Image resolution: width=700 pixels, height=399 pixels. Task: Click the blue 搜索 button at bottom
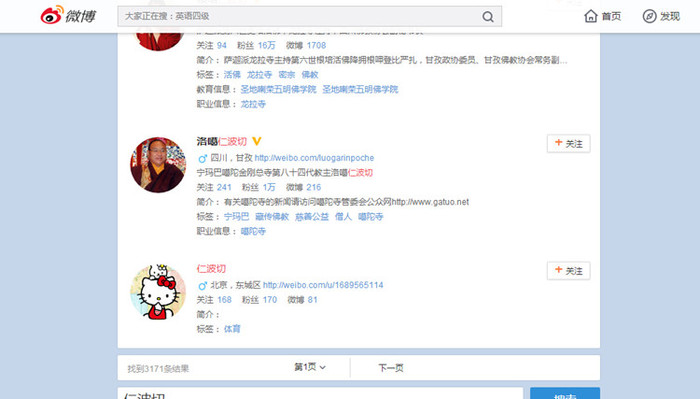565,393
